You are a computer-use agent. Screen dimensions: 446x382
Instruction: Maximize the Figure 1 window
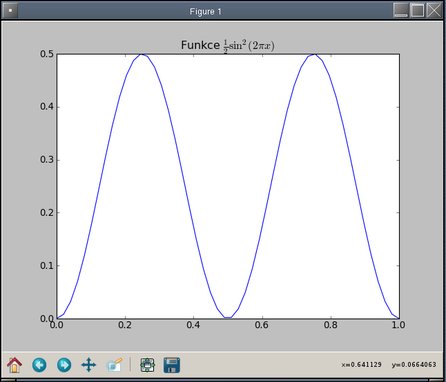(x=417, y=10)
